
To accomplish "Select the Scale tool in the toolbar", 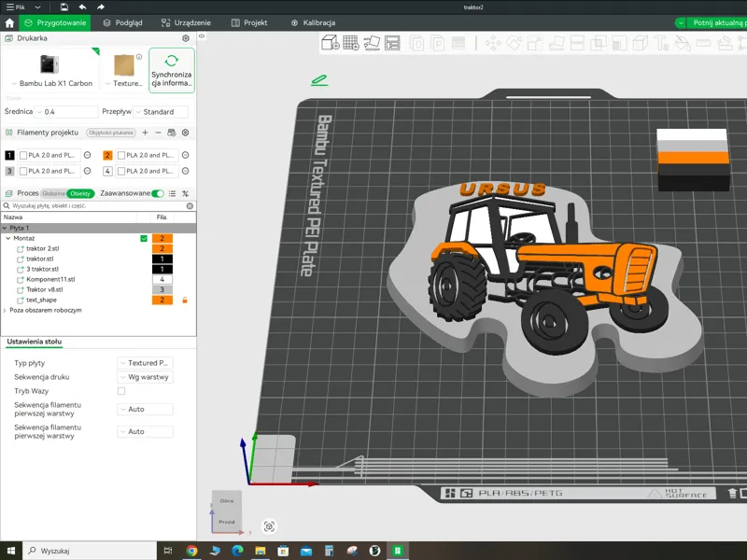I will 535,43.
